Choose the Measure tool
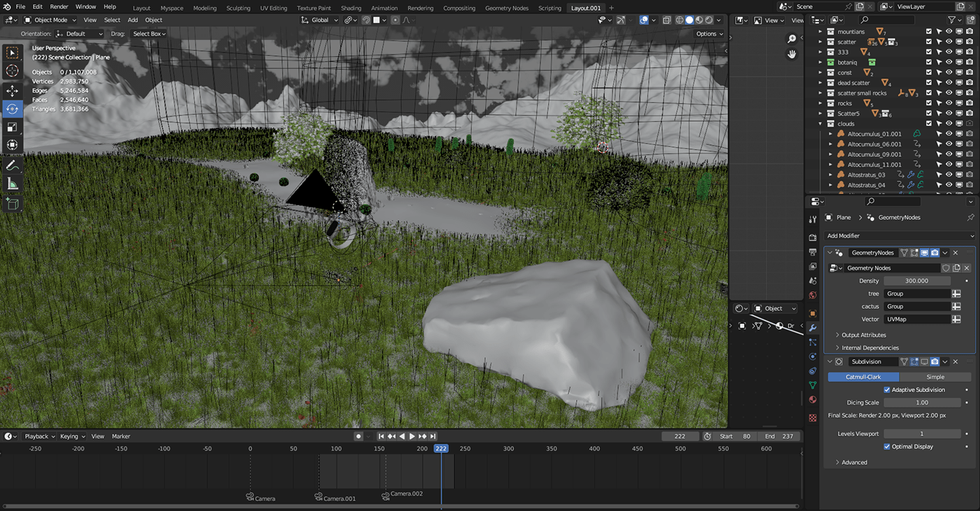The image size is (980, 511). point(13,184)
